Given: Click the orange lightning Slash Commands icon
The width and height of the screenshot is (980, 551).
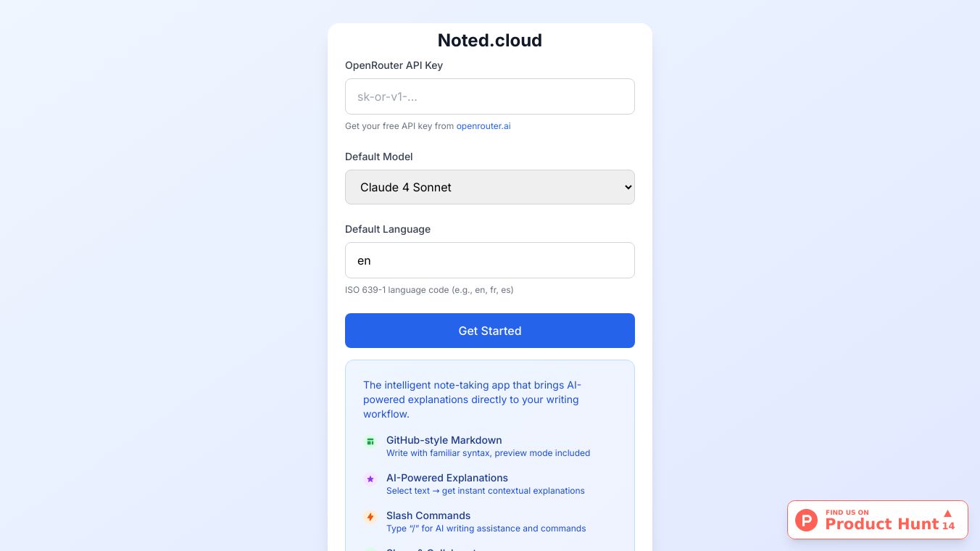Looking at the screenshot, I should pos(370,517).
